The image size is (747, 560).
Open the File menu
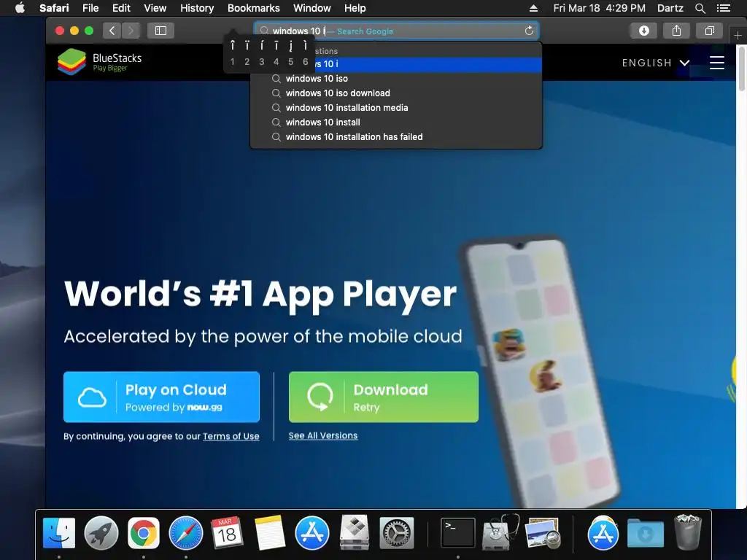click(90, 8)
